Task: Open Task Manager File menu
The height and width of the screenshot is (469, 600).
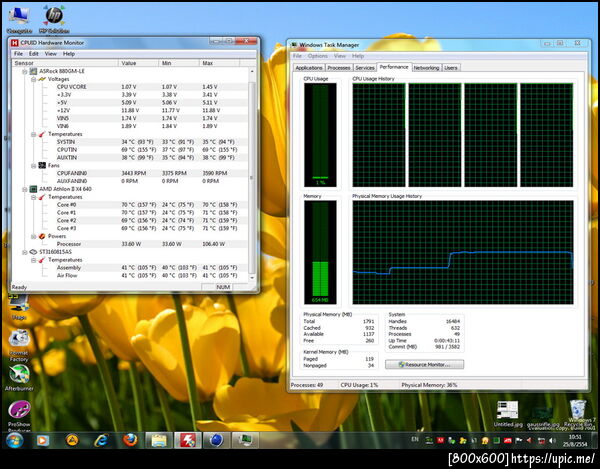Action: [297, 56]
